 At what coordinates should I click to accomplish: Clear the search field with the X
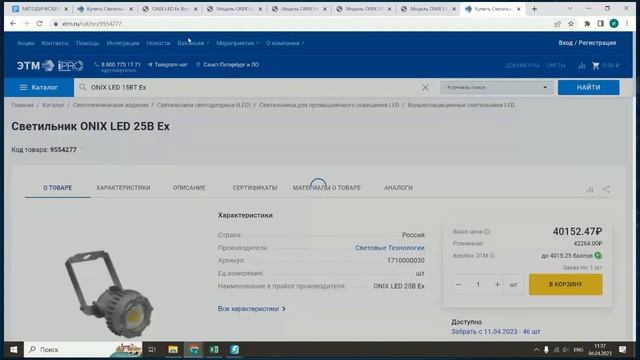[x=425, y=87]
